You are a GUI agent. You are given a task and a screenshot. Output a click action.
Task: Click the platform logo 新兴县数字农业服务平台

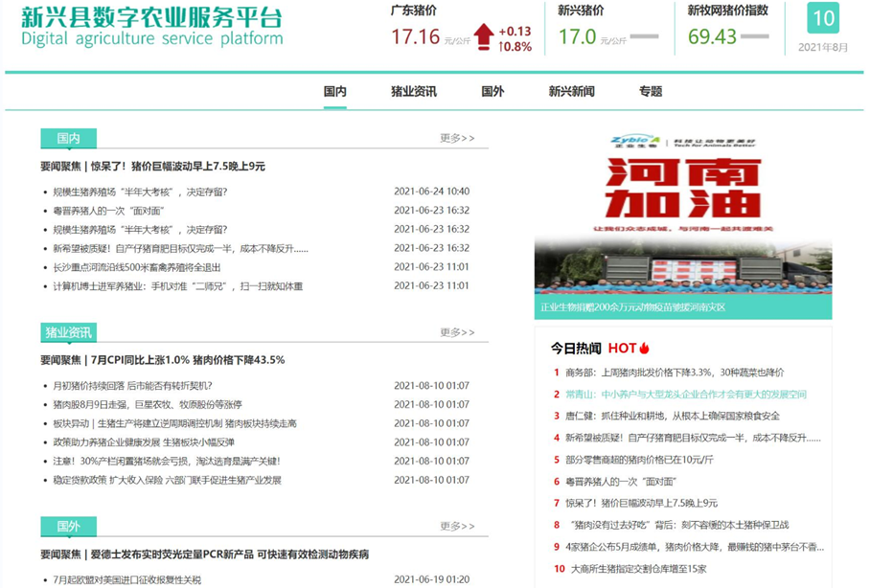(151, 27)
